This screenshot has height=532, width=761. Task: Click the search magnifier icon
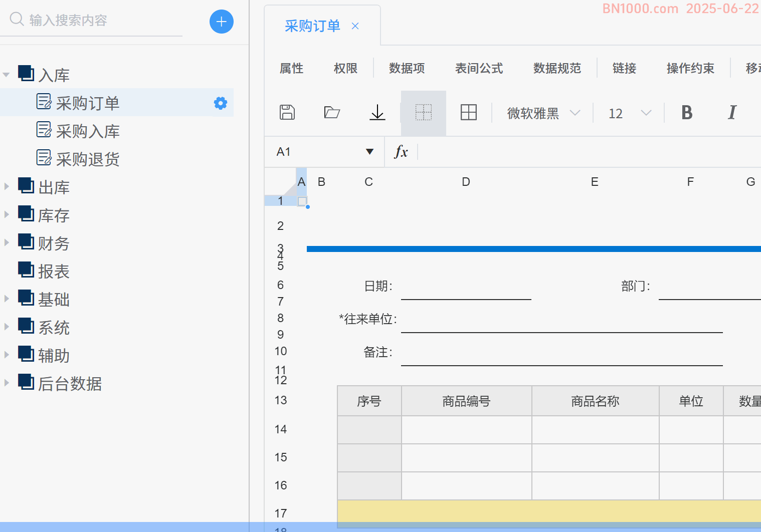17,19
